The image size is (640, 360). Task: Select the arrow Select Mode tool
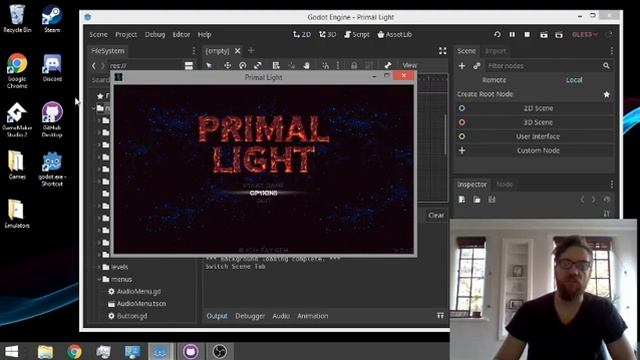(x=209, y=65)
